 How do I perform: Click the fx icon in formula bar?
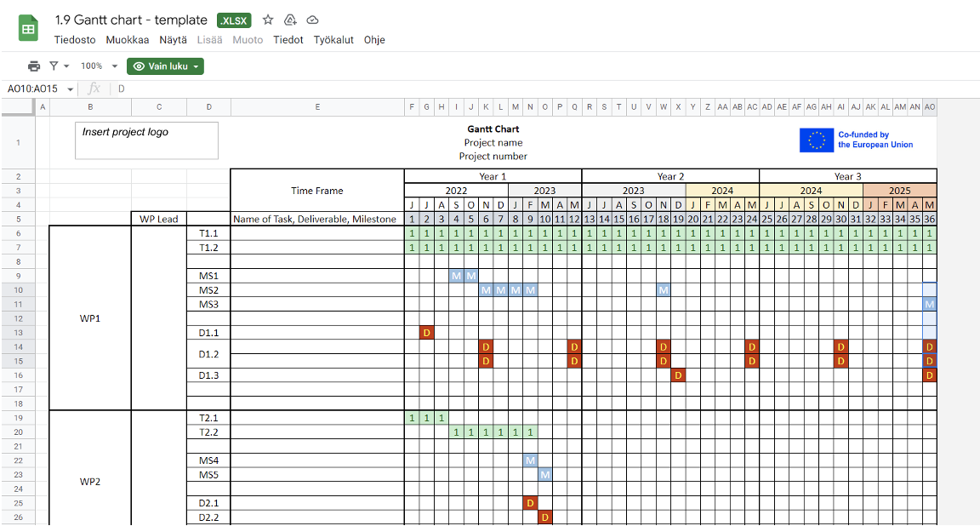coord(94,88)
